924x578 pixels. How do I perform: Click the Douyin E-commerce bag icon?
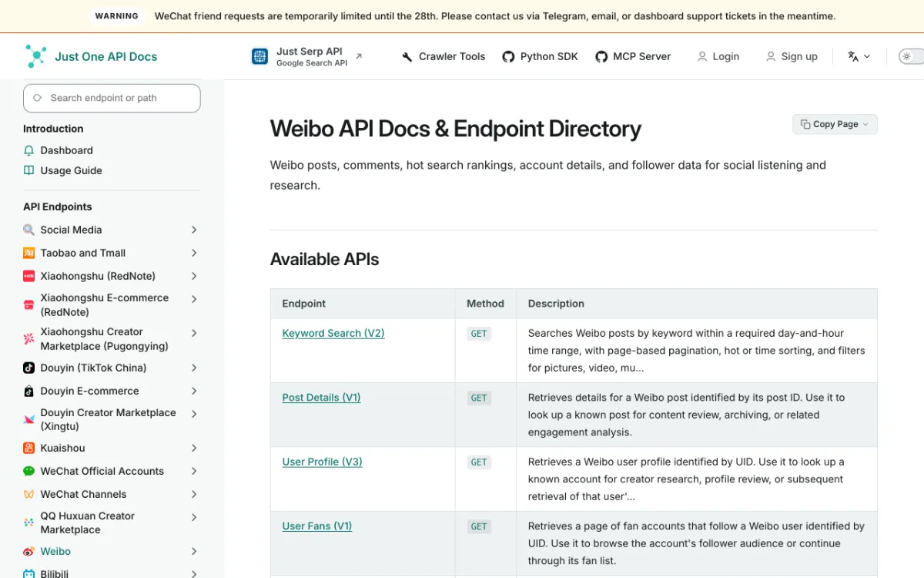click(x=28, y=391)
